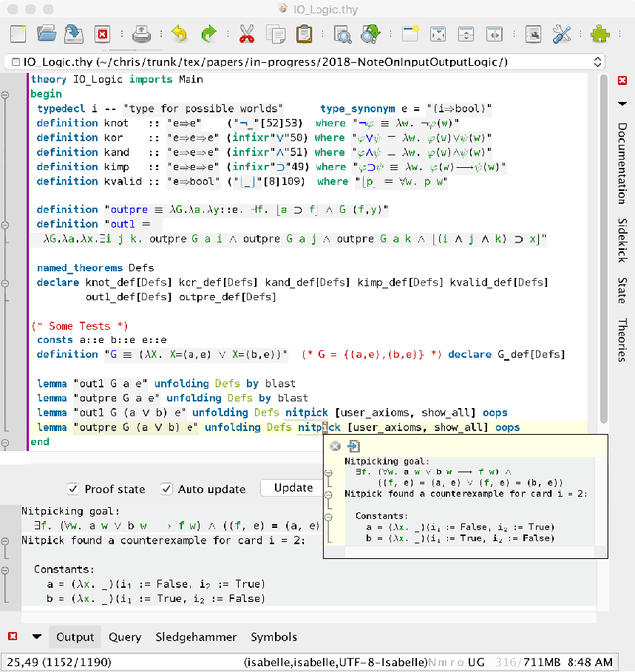Screen dimensions: 635x672
Task: Open the Plugin Manager puzzle icon
Action: coord(599,34)
